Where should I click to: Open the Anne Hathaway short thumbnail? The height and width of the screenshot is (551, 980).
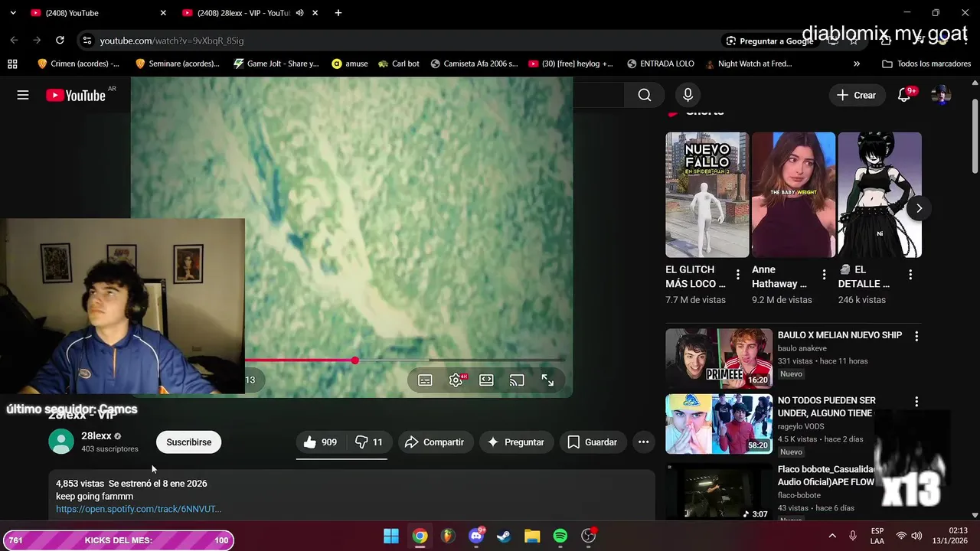click(793, 194)
